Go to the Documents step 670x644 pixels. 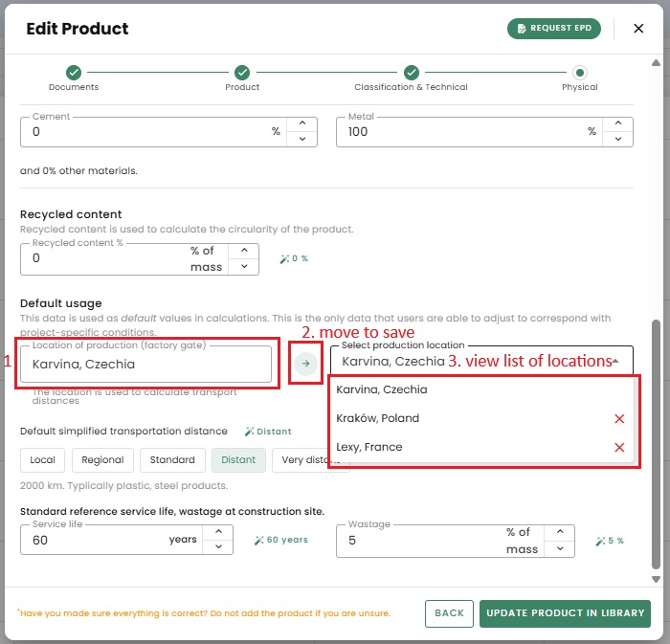point(74,78)
